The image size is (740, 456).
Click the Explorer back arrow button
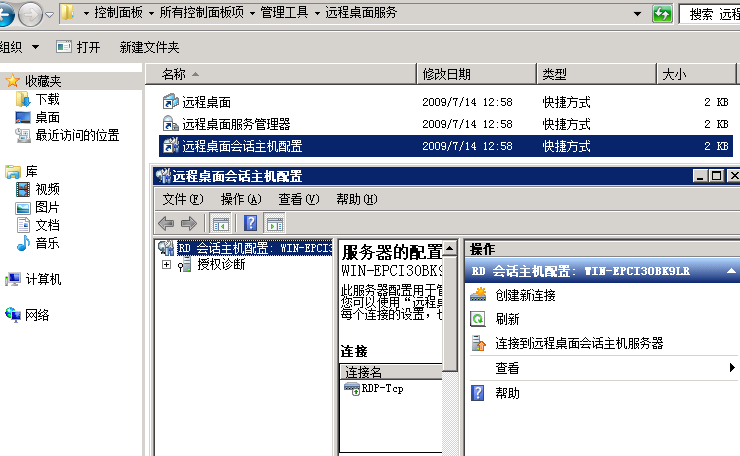(5, 14)
